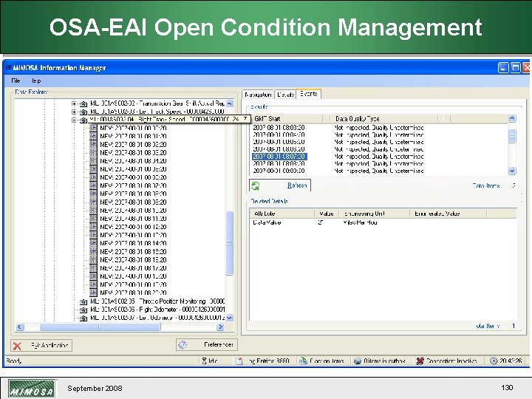532x399 pixels.
Task: Select tree item MEV 2007-08-01 08:09:20
Action: [133, 202]
